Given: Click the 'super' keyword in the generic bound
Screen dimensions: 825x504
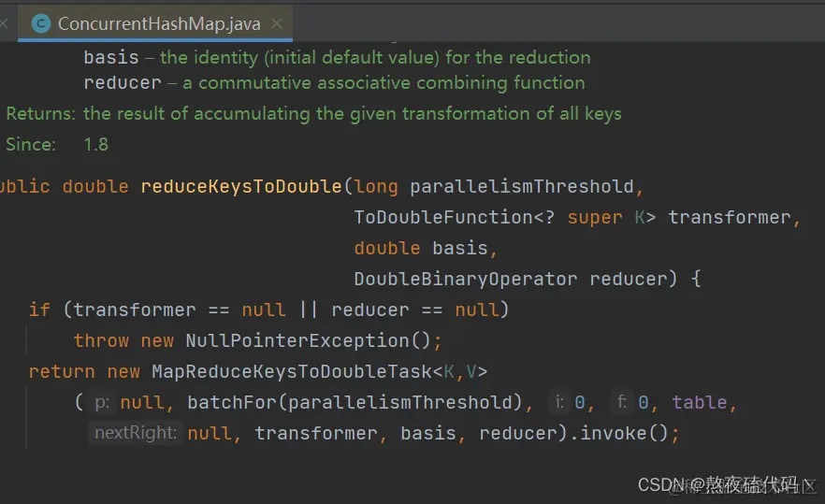Looking at the screenshot, I should [595, 217].
